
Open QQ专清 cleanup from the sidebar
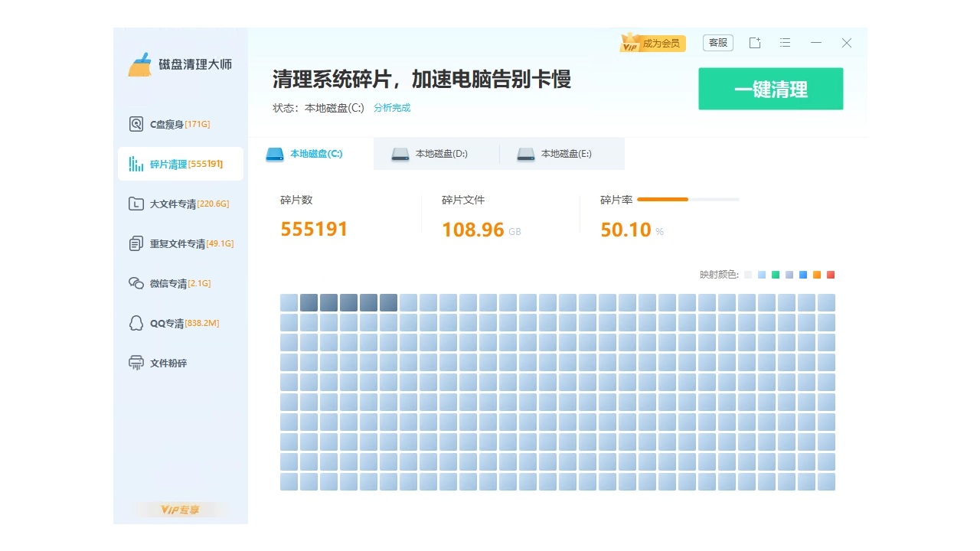click(x=168, y=323)
